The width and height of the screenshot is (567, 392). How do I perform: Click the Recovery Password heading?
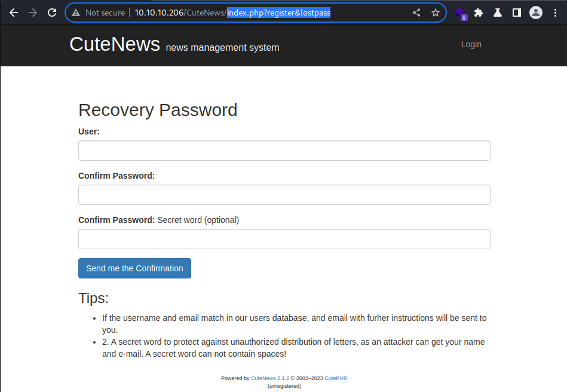coord(158,110)
